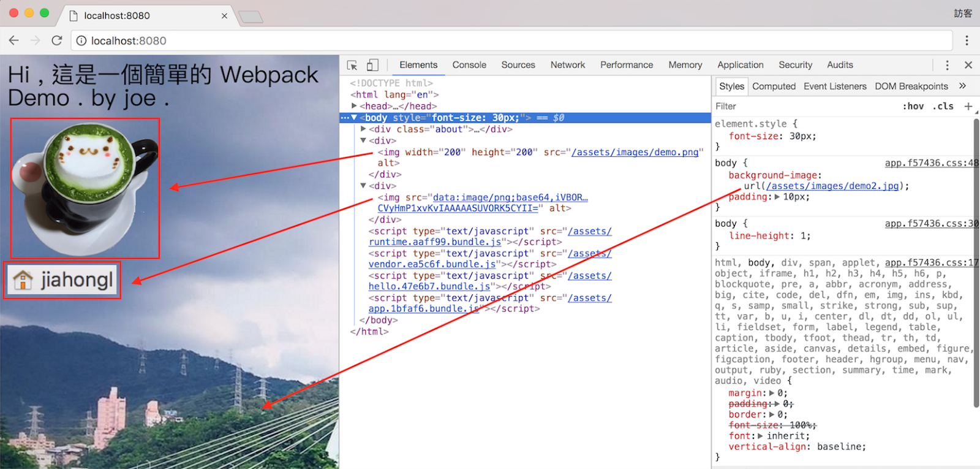Open the /assets/images/demo.png link
Screen dimensions: 980x469
635,152
